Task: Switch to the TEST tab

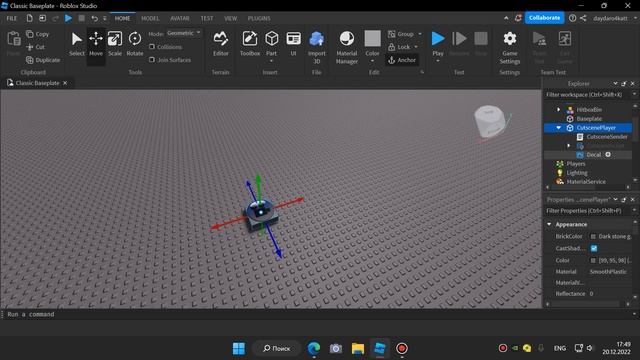Action: tap(207, 18)
